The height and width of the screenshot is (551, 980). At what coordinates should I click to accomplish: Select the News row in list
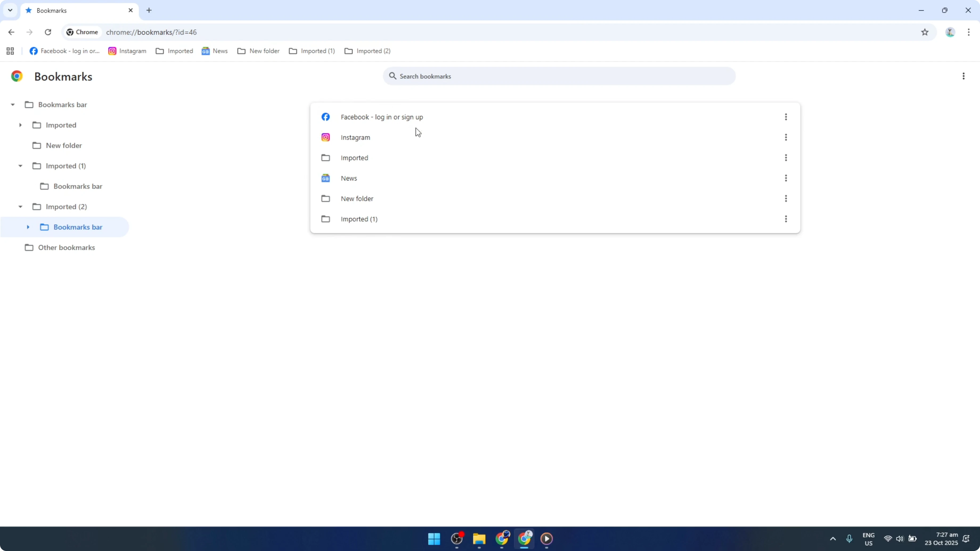(x=555, y=178)
